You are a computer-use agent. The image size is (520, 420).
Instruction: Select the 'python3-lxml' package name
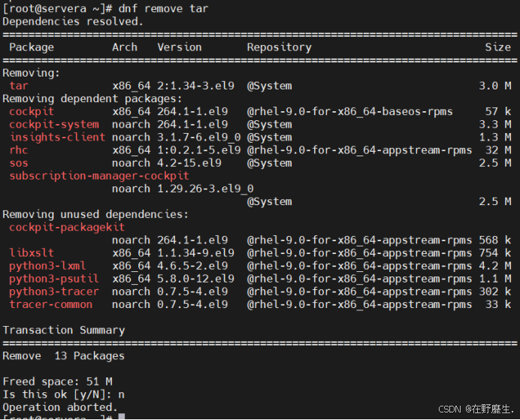47,266
